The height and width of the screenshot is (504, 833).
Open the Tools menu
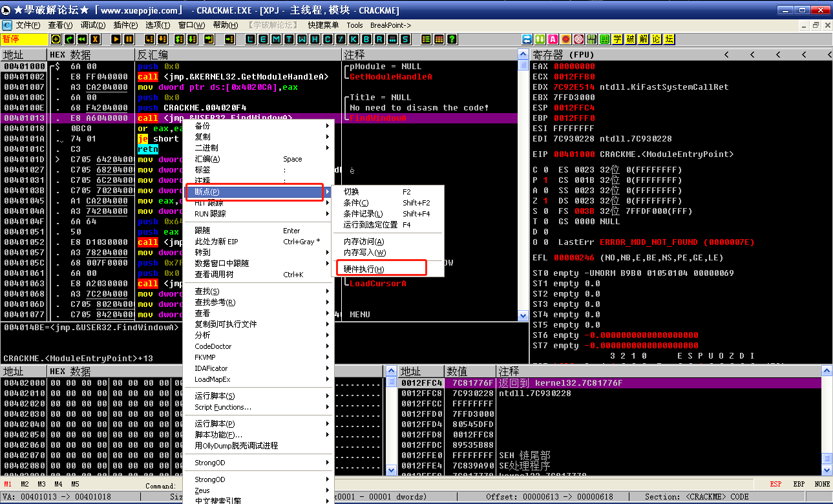tap(355, 25)
